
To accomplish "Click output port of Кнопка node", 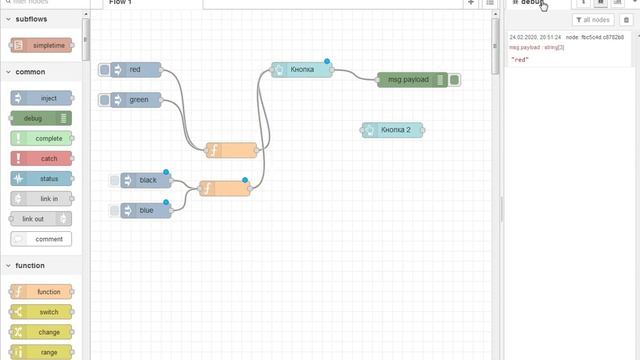I will tap(332, 70).
